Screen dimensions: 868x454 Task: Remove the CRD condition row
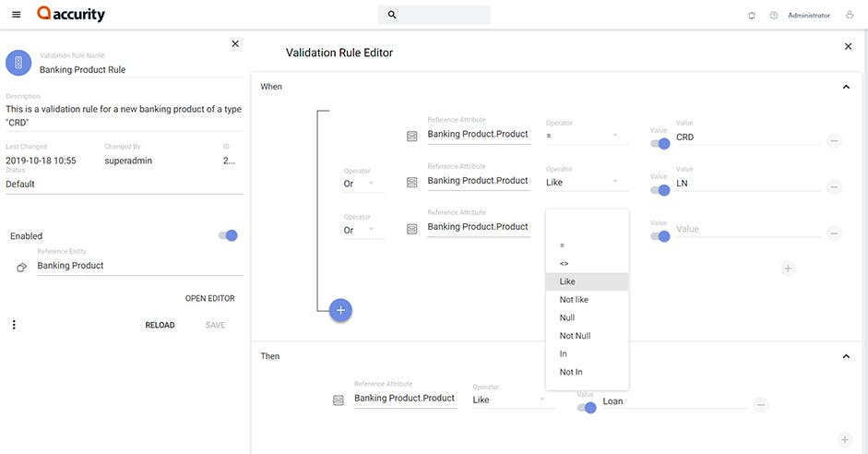click(833, 141)
